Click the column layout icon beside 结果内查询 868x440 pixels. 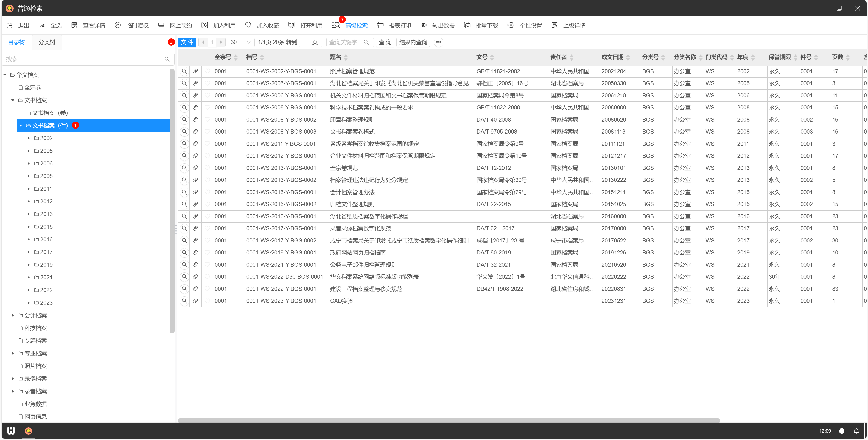[x=438, y=42]
